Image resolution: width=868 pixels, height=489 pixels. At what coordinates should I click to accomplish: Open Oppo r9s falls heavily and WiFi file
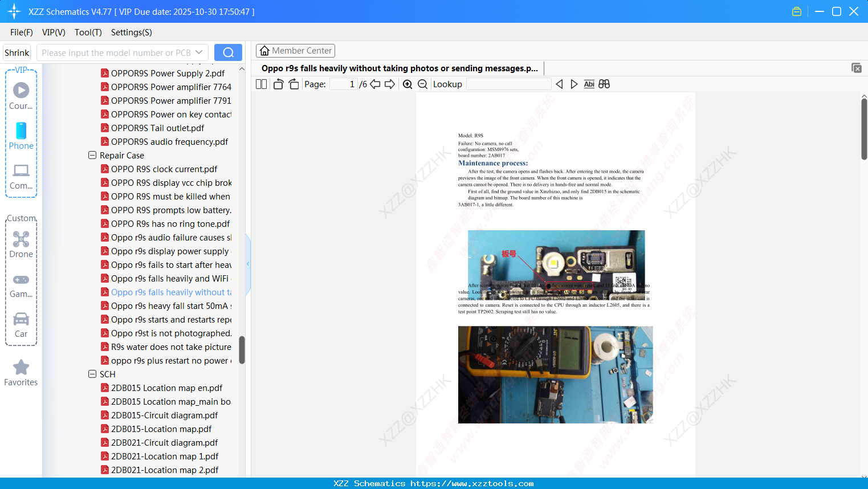click(165, 279)
